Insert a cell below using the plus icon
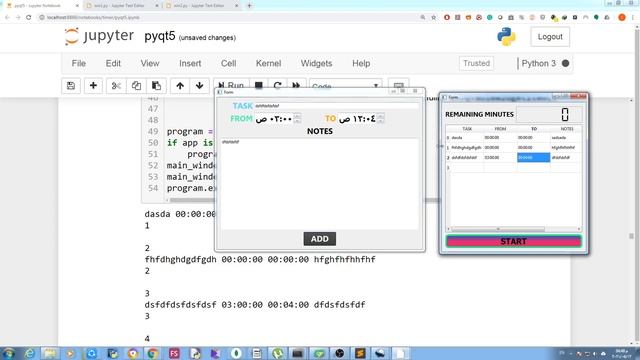640x360 pixels. [93, 86]
